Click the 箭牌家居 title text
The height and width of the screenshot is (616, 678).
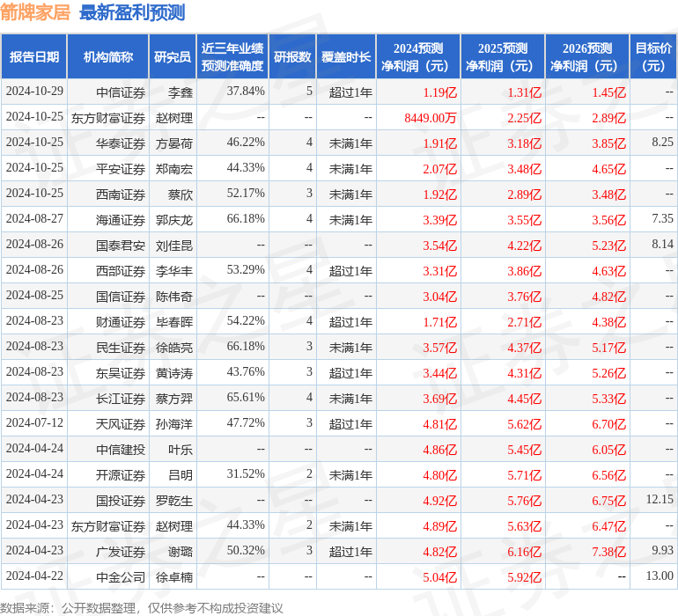coord(35,12)
